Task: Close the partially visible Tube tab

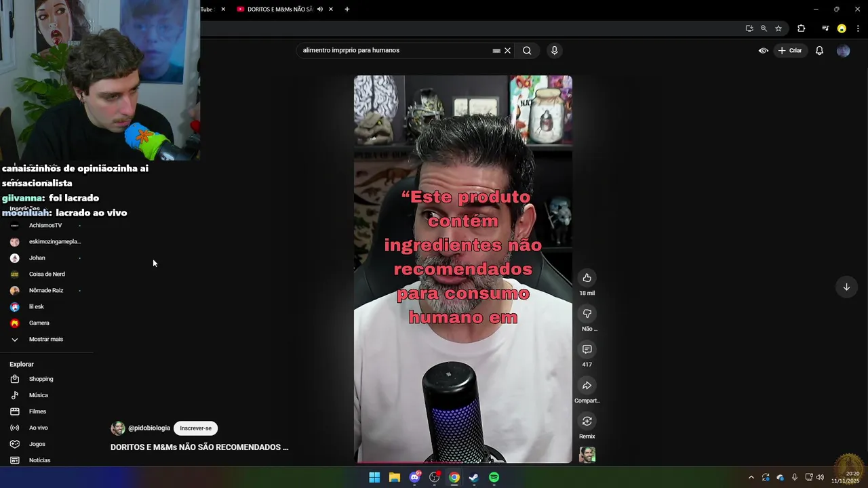Action: [223, 9]
